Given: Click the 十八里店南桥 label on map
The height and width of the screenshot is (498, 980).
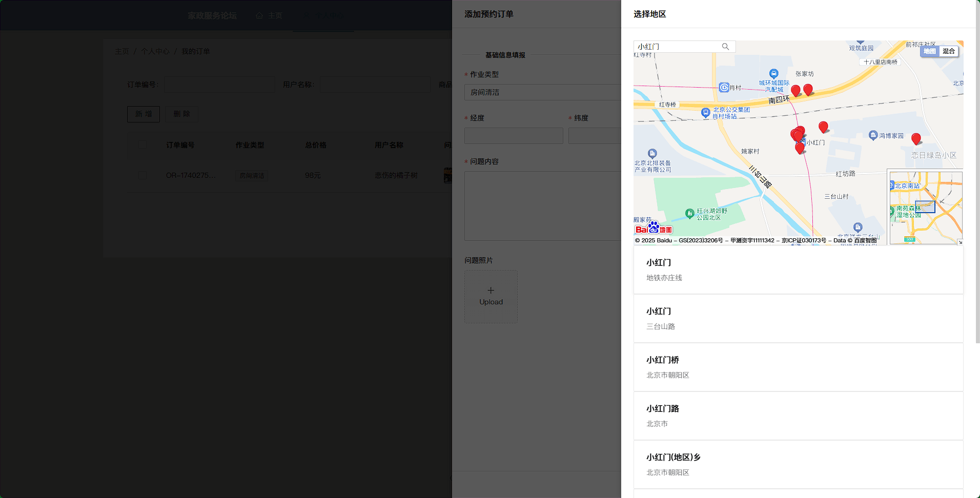Looking at the screenshot, I should click(881, 62).
